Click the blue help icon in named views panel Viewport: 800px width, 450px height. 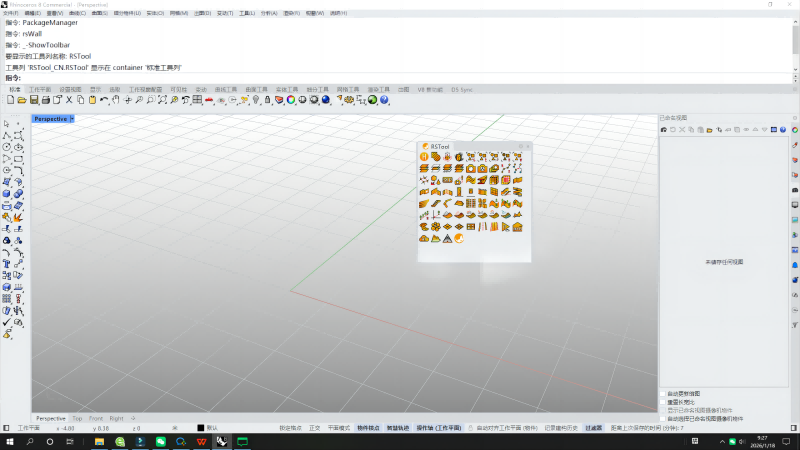tap(781, 130)
